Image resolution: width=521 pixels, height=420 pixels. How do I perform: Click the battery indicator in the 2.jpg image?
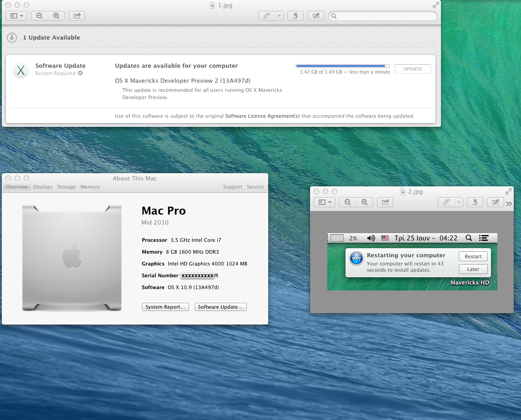click(x=336, y=238)
